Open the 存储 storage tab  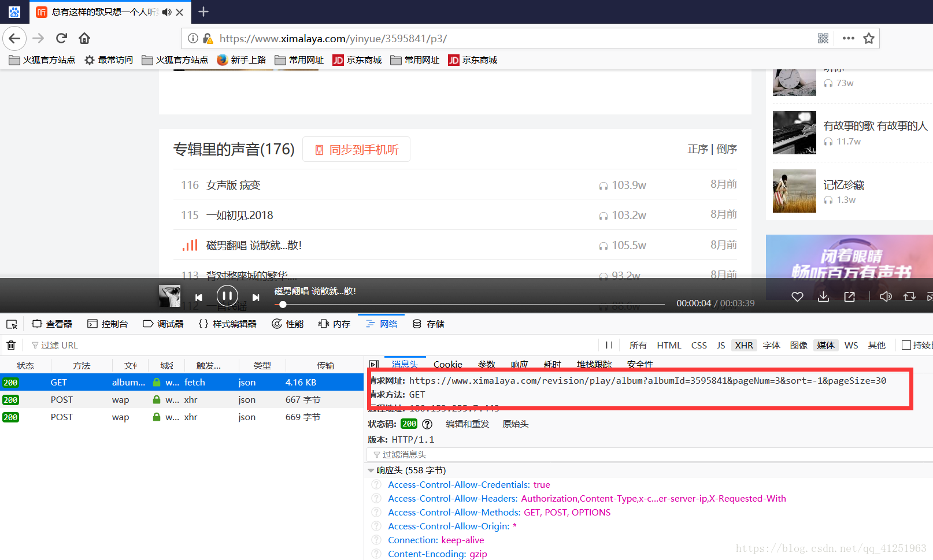click(428, 324)
